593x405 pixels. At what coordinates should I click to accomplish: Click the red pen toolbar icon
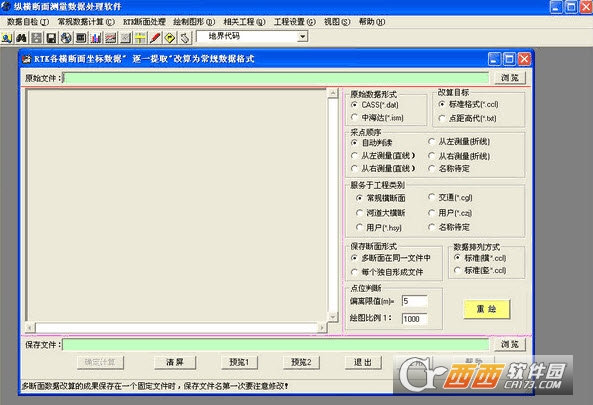[x=155, y=37]
